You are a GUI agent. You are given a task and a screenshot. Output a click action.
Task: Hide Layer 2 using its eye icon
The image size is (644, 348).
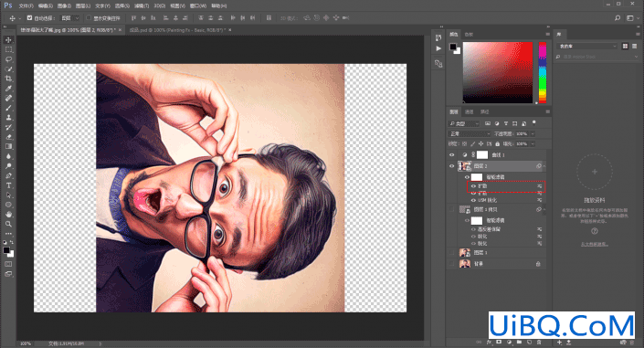[452, 166]
